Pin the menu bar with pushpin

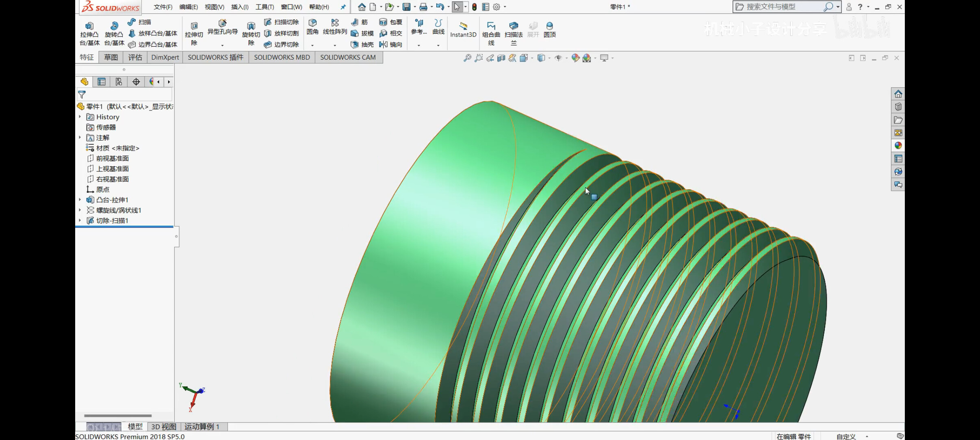343,7
